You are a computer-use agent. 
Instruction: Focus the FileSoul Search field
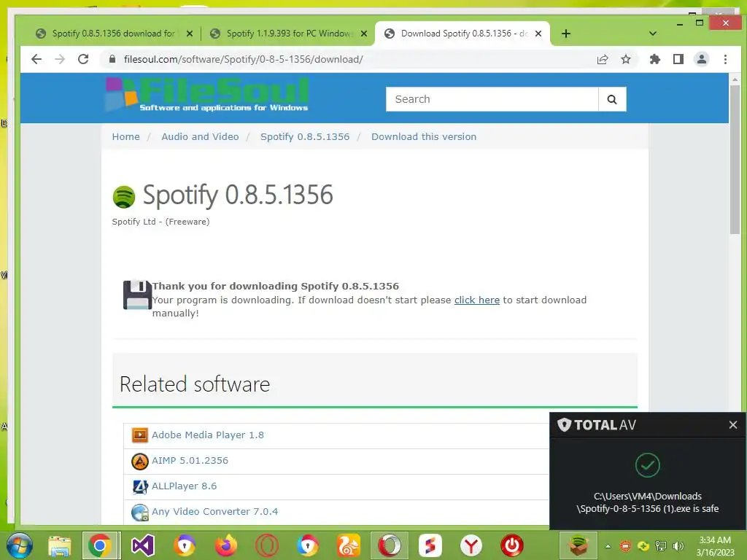(x=492, y=99)
